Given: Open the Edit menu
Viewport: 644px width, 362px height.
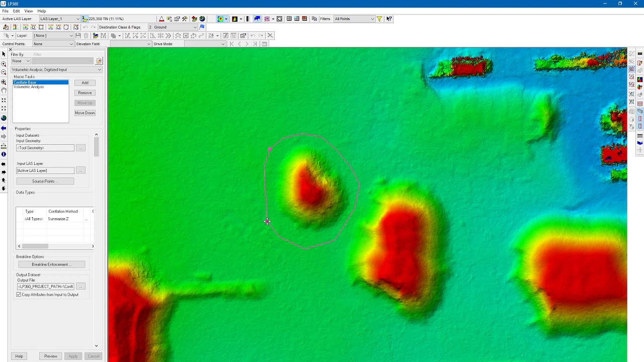Looking at the screenshot, I should pyautogui.click(x=17, y=11).
